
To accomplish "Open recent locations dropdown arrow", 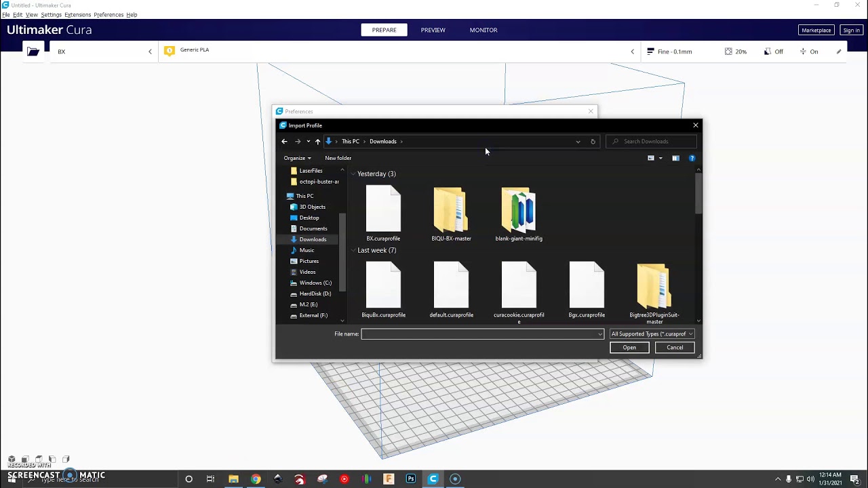I will pos(308,142).
